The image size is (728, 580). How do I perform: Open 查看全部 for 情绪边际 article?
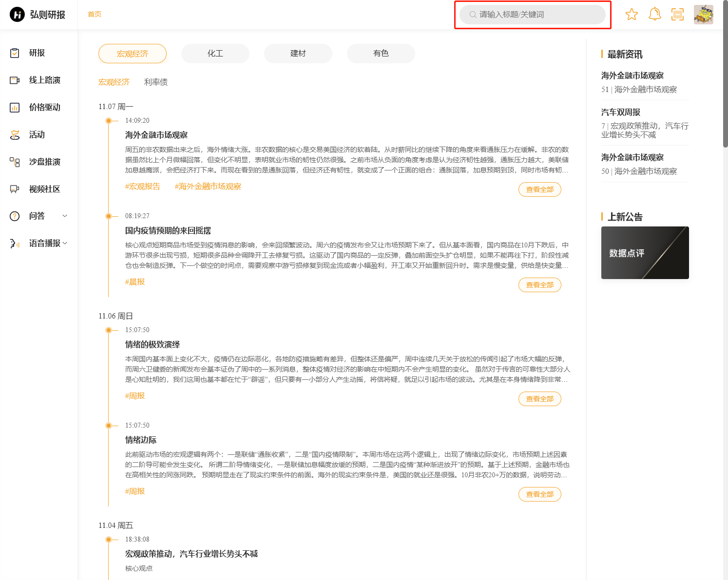click(x=540, y=494)
